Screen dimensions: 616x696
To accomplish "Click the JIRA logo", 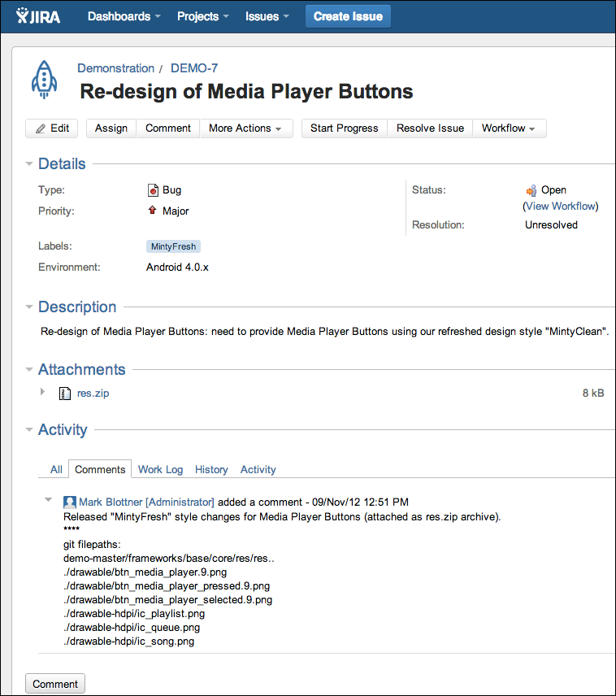I will point(38,16).
